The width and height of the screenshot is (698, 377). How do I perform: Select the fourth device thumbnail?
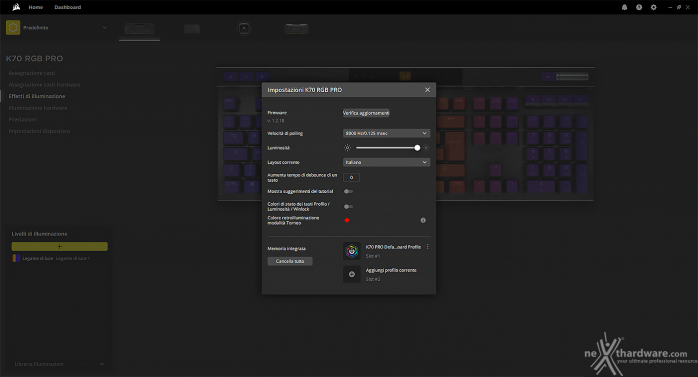(x=296, y=29)
